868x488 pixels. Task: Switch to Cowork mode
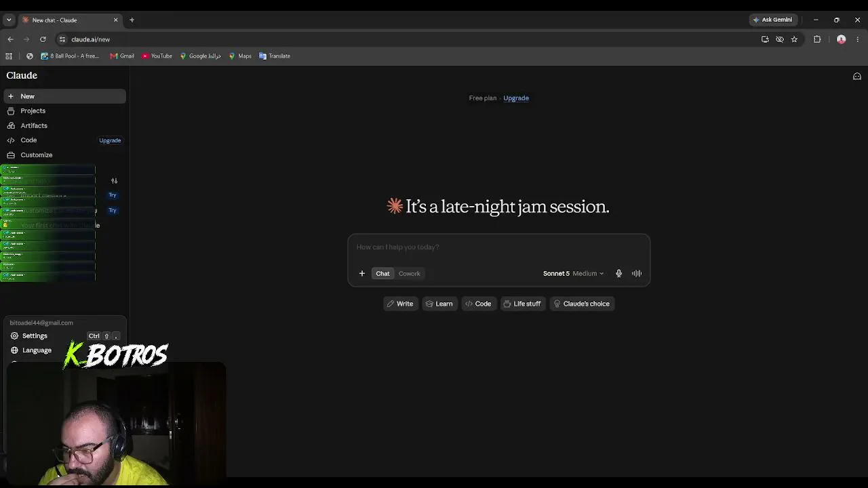(410, 273)
